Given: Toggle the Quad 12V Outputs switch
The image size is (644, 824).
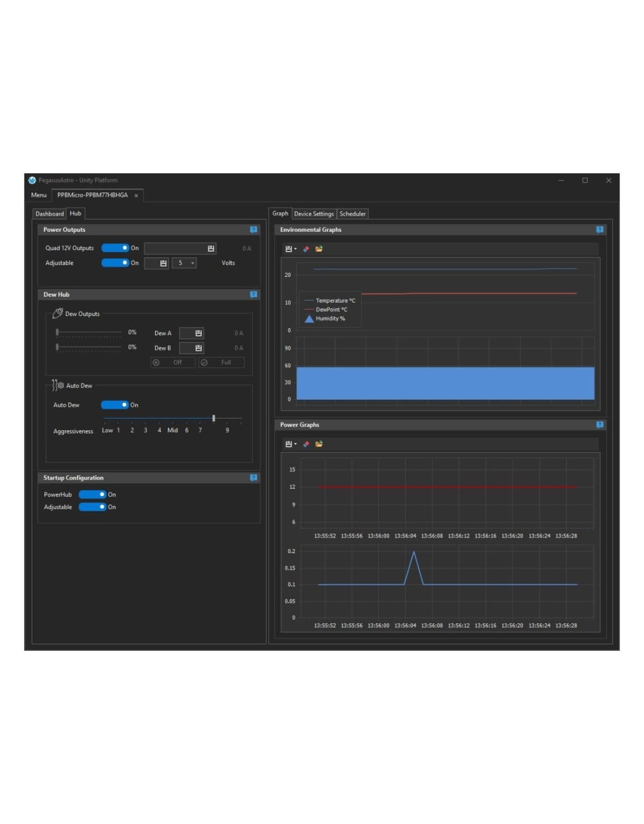Looking at the screenshot, I should pos(115,248).
